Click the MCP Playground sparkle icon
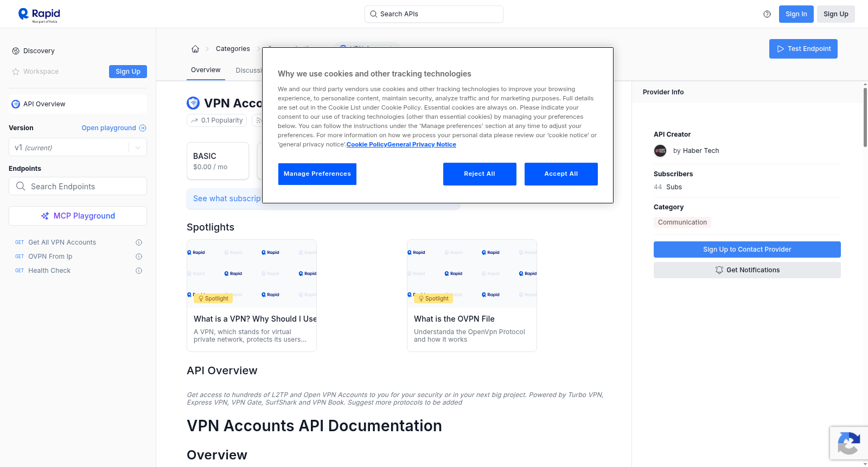 point(45,216)
